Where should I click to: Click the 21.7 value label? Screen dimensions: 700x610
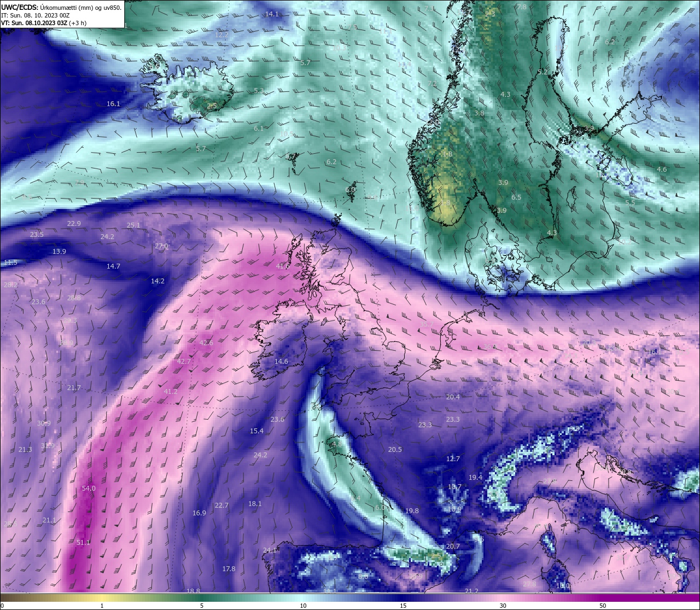74,388
